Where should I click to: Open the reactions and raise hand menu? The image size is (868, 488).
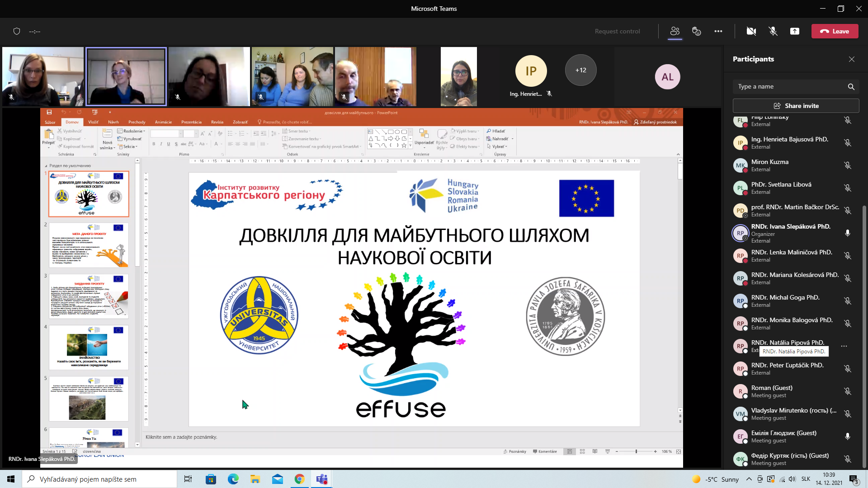[x=696, y=31]
